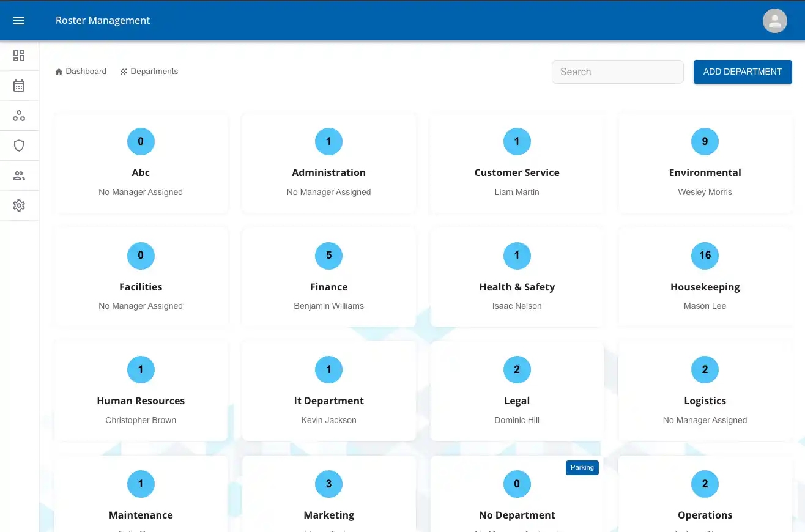
Task: Open the Dashboard grid icon in the sidebar
Action: [19, 56]
